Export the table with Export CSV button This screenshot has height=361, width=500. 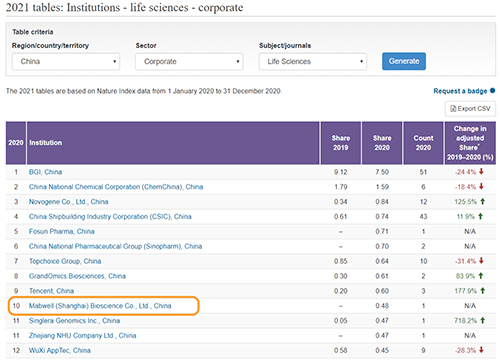point(470,109)
